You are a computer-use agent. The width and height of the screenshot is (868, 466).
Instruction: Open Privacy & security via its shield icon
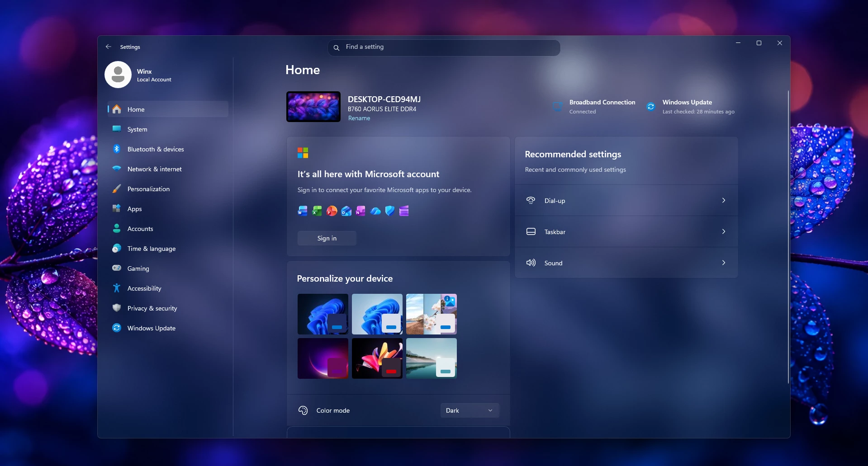point(117,308)
